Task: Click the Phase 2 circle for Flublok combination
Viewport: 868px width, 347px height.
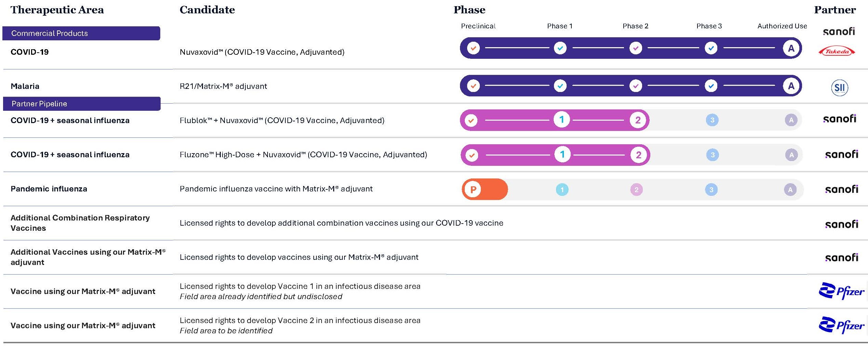Action: [x=638, y=120]
